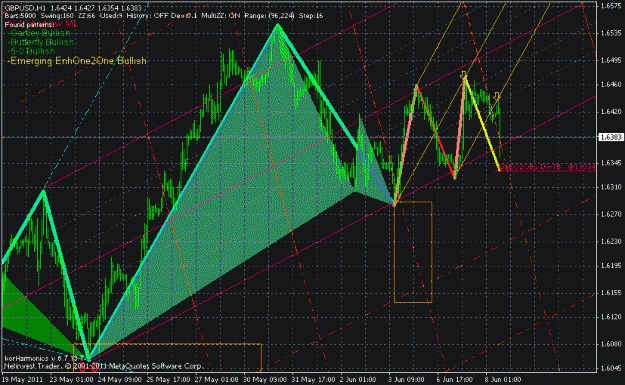The image size is (625, 385).
Task: Click the 1.6575 price axis label
Action: point(611,6)
